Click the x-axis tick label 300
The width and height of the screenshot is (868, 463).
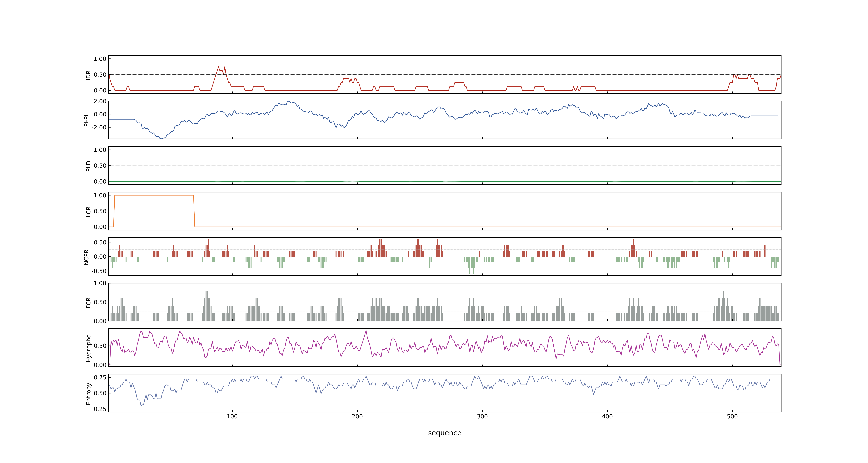(x=482, y=416)
